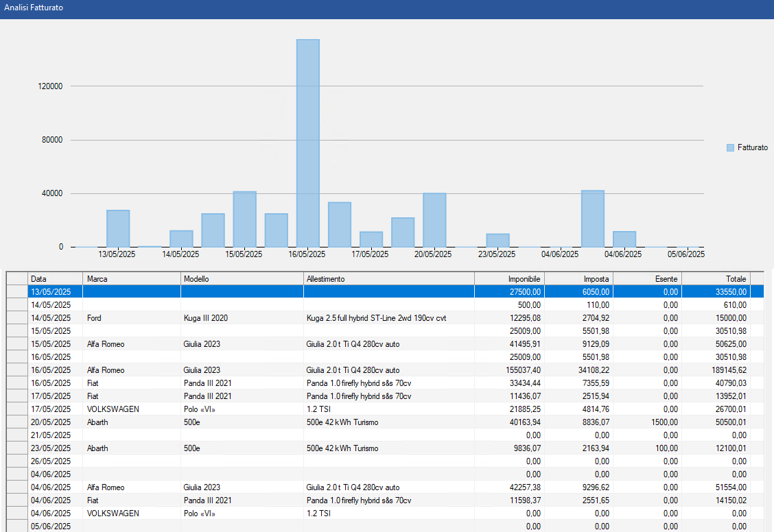Click the tallest bar in the chart

[307, 143]
